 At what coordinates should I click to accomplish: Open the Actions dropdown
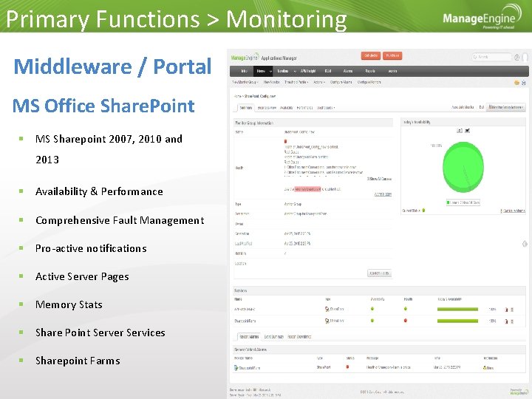pyautogui.click(x=319, y=82)
